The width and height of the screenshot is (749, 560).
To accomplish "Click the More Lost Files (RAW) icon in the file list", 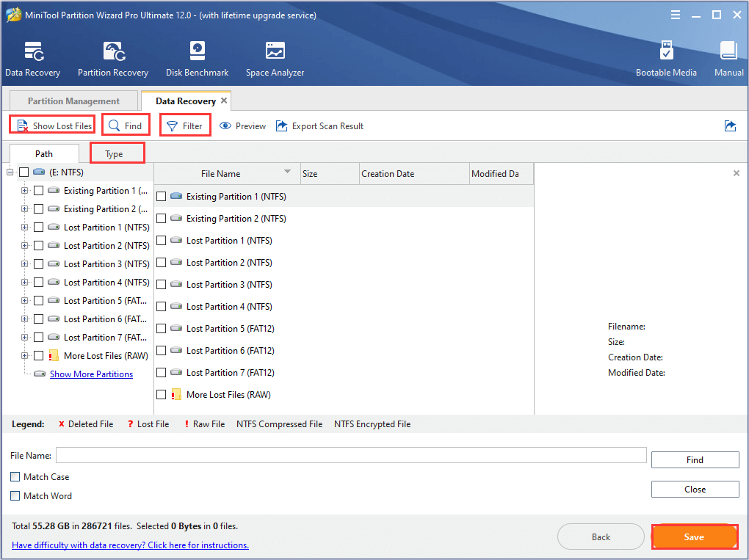I will click(x=176, y=394).
